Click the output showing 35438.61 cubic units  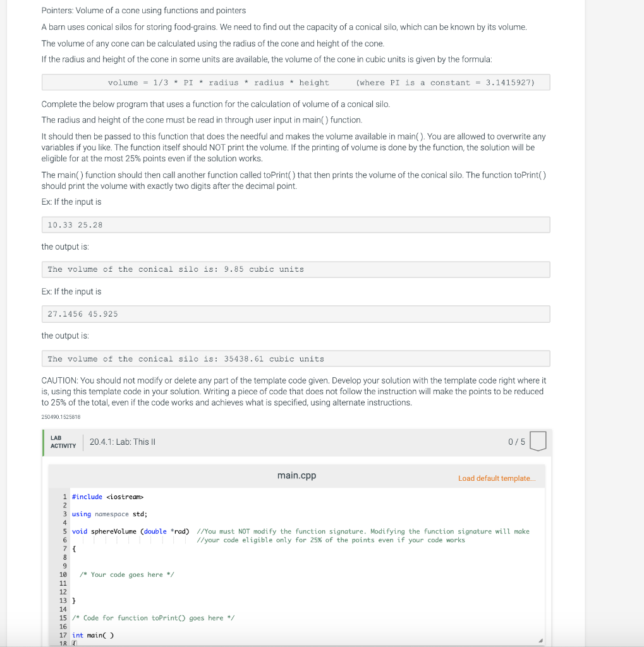pos(295,358)
